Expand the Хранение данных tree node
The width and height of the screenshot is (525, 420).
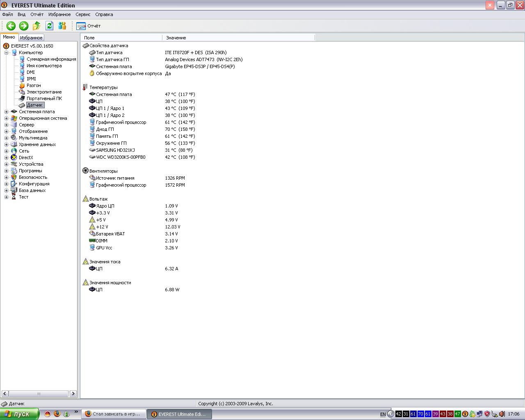pyautogui.click(x=6, y=144)
